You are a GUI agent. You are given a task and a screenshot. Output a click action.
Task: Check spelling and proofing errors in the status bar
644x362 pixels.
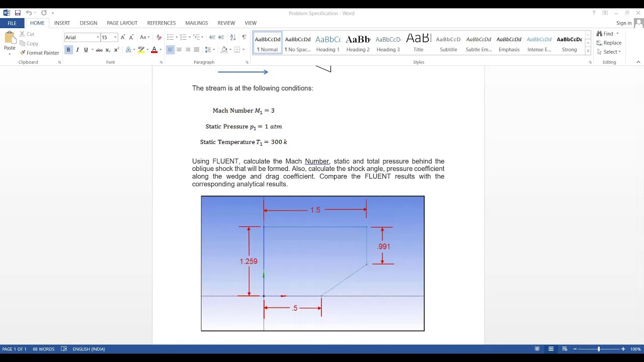click(x=64, y=349)
